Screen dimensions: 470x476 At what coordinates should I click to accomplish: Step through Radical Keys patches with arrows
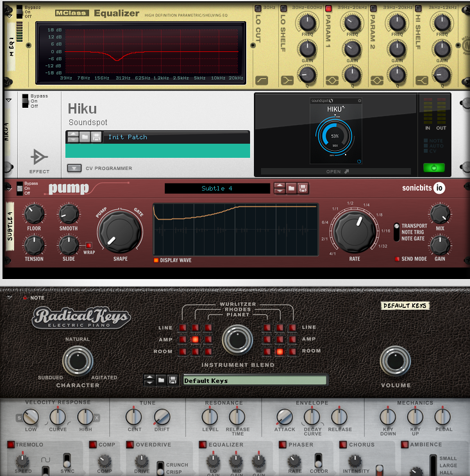[149, 380]
